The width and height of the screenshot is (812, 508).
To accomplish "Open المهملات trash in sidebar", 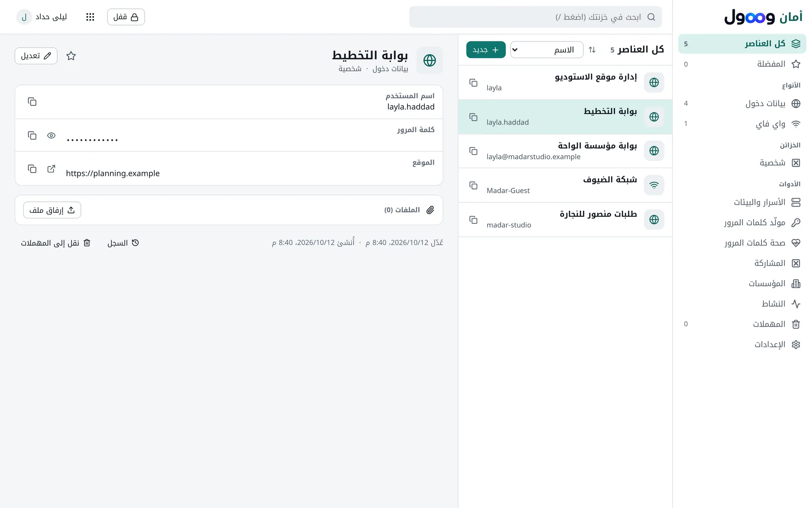I will pyautogui.click(x=742, y=324).
